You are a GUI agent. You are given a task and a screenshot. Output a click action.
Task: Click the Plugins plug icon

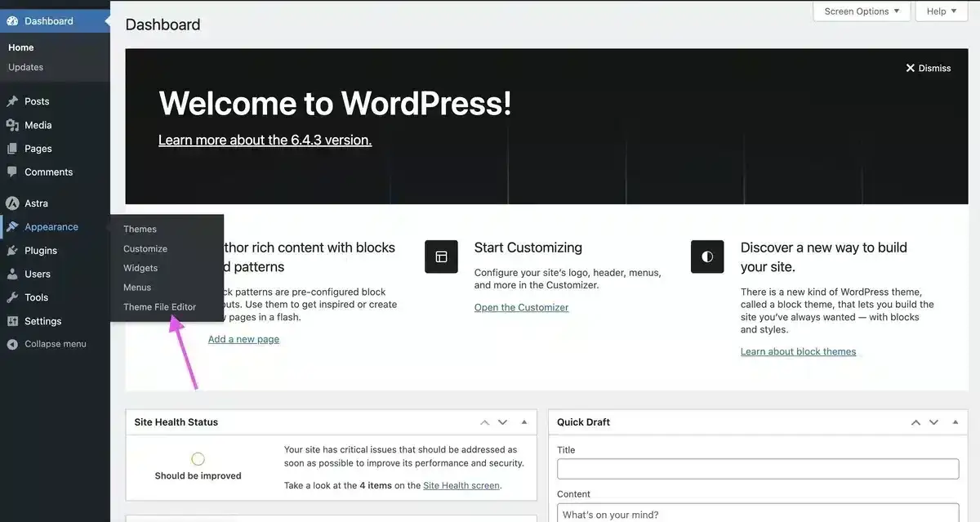(x=12, y=251)
